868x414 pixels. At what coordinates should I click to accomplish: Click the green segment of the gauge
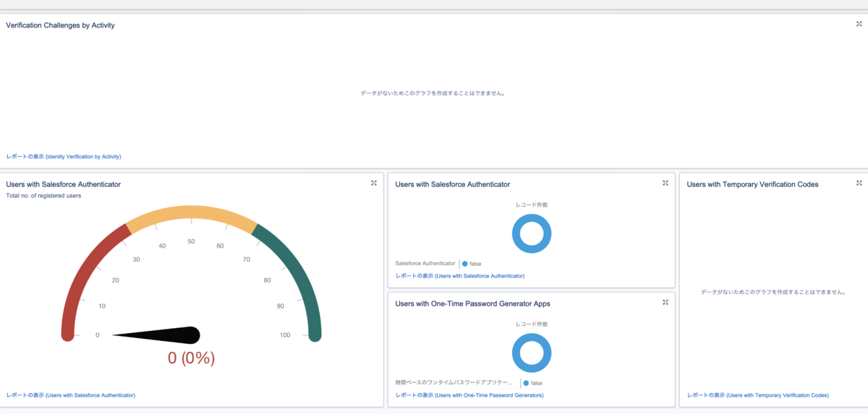297,278
